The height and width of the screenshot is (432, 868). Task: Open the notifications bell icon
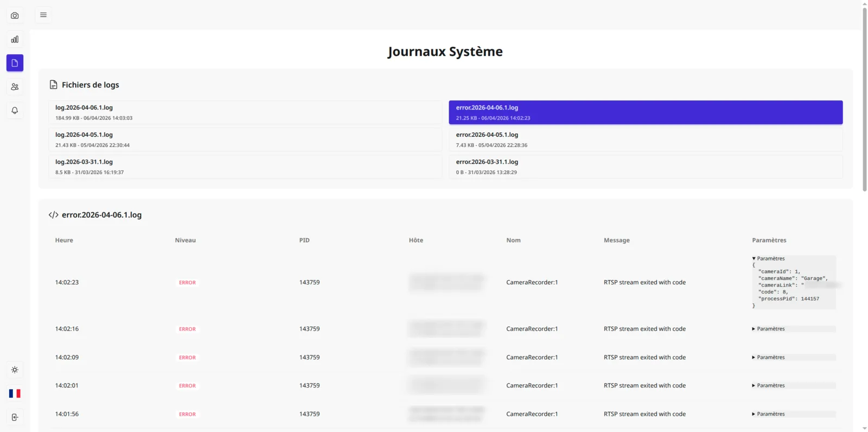(15, 110)
